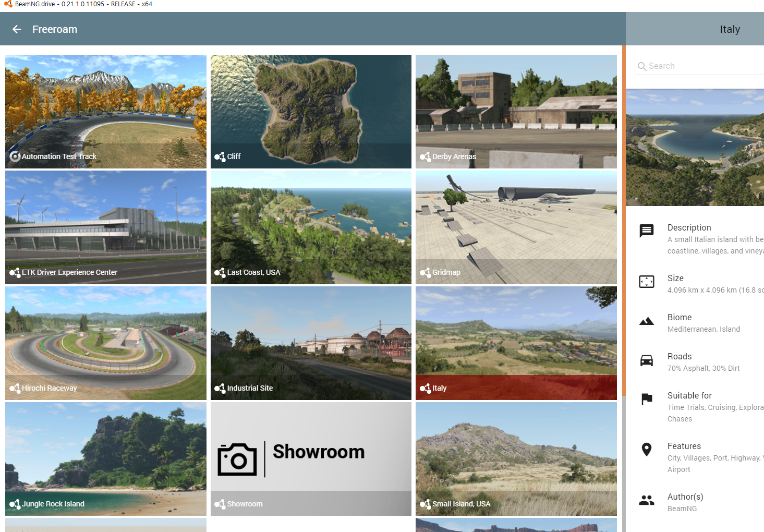Image resolution: width=764 pixels, height=532 pixels.
Task: Click the Roads car icon
Action: 647,360
